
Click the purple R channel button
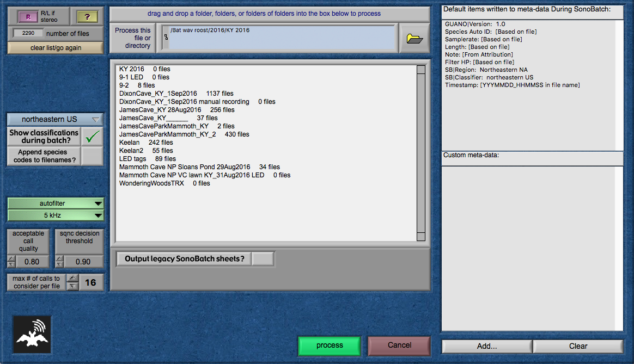tap(28, 17)
